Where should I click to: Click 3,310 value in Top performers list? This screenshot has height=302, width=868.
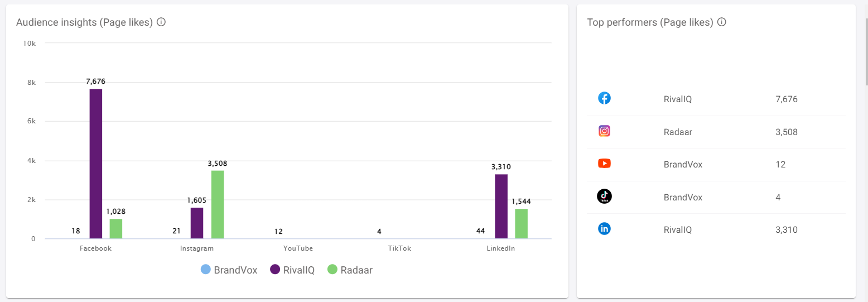pyautogui.click(x=787, y=229)
